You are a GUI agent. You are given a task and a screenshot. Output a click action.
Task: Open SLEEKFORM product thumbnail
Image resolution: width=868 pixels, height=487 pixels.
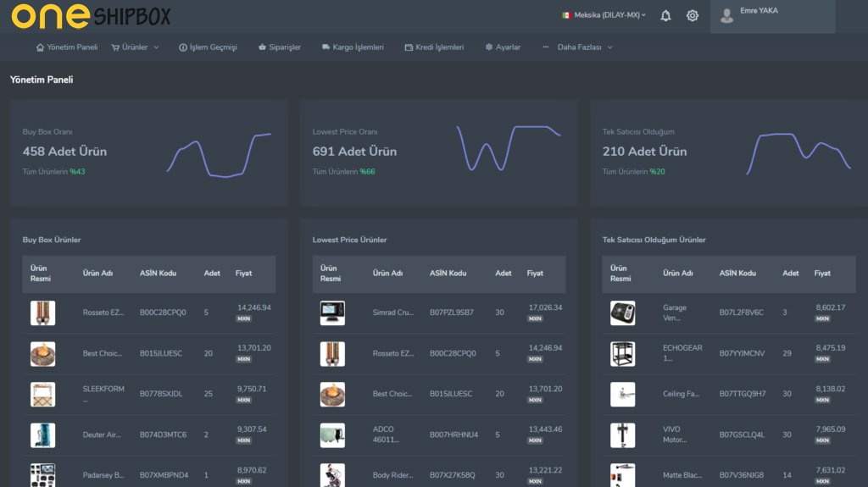click(42, 395)
